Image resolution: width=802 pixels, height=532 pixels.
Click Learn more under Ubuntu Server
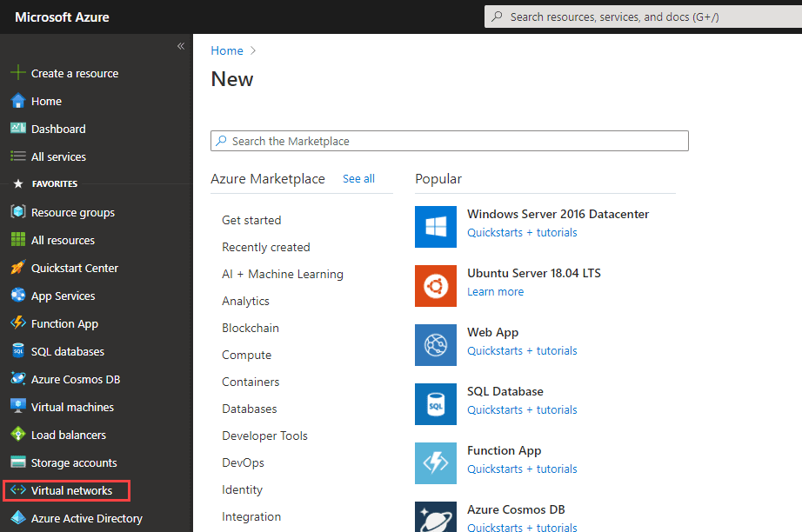click(x=495, y=292)
